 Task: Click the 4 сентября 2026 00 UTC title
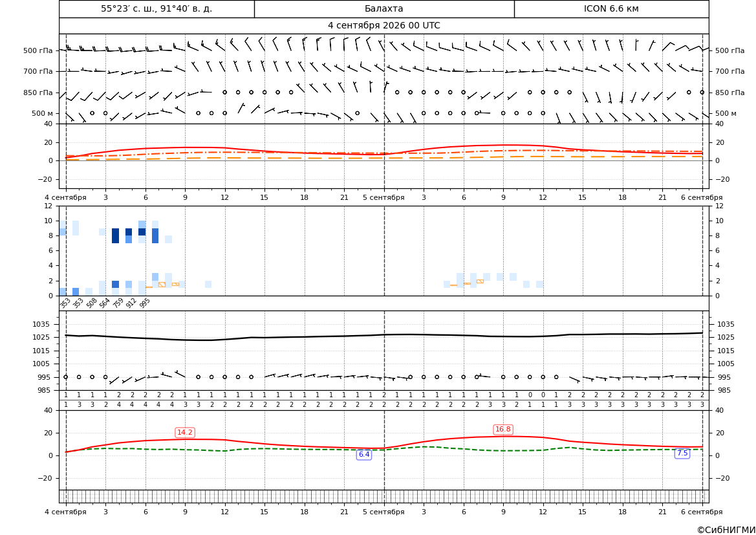pyautogui.click(x=383, y=26)
